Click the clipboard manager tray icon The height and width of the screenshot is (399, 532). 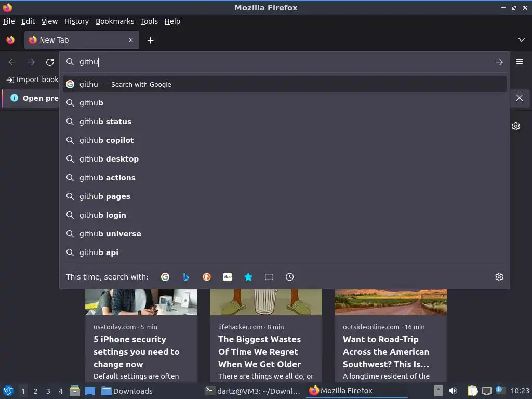pyautogui.click(x=473, y=391)
